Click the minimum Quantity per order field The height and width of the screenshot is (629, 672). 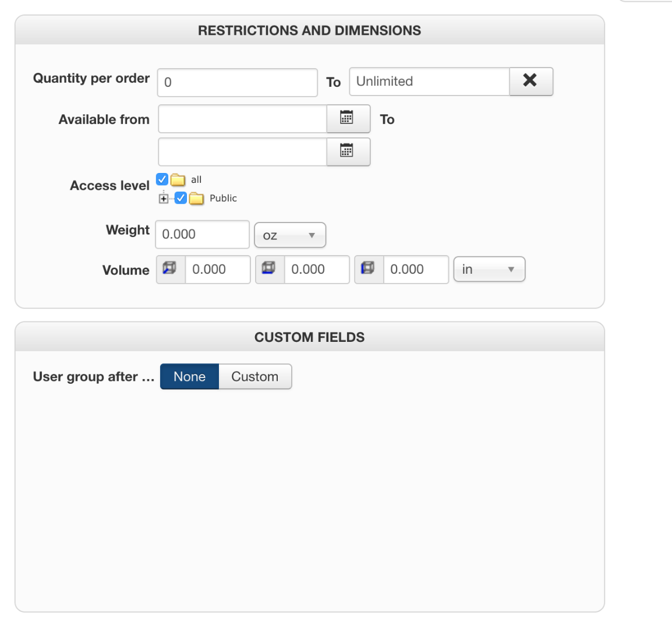coord(237,83)
